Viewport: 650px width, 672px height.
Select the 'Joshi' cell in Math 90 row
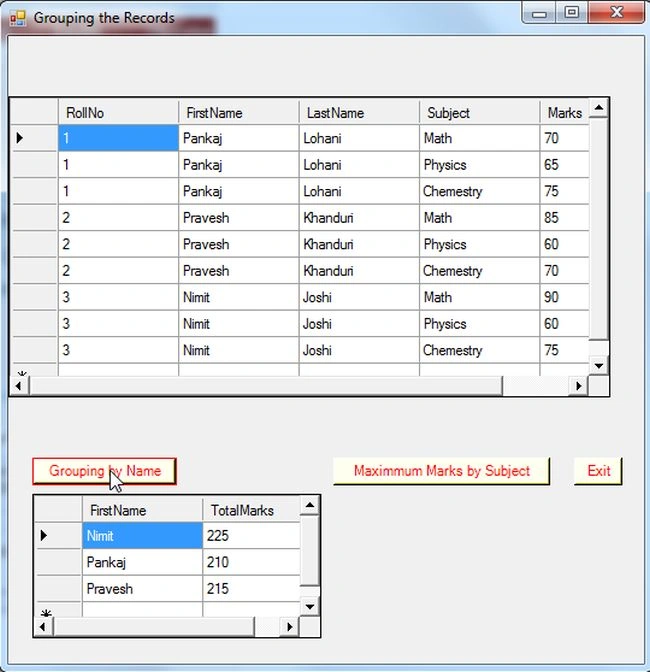[359, 297]
